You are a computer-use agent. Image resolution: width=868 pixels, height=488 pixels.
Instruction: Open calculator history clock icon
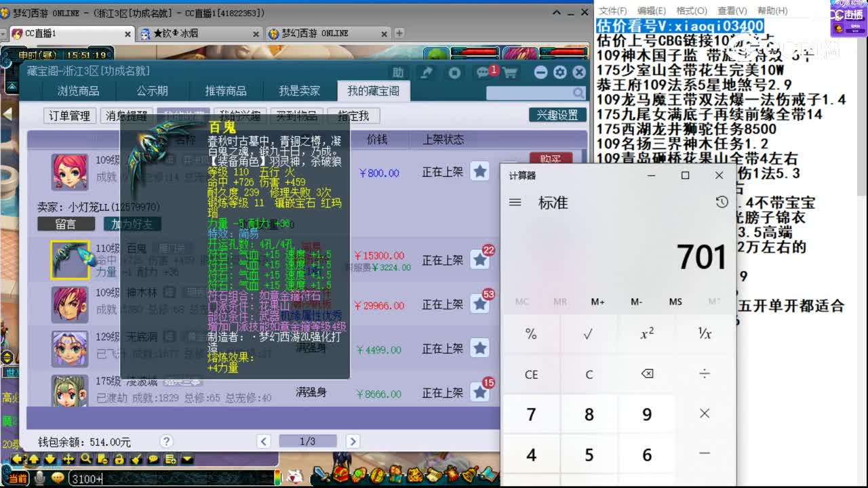[x=722, y=202]
